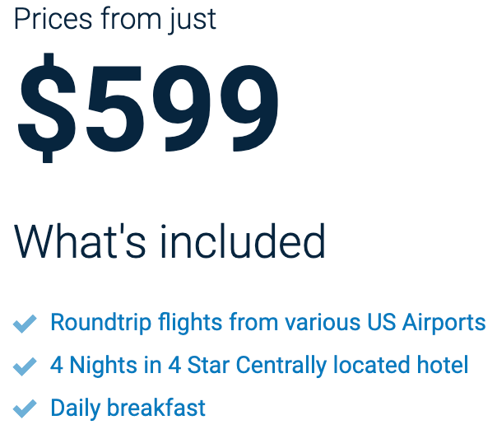Click the words 4 Nights
This screenshot has height=448, width=497.
94,366
